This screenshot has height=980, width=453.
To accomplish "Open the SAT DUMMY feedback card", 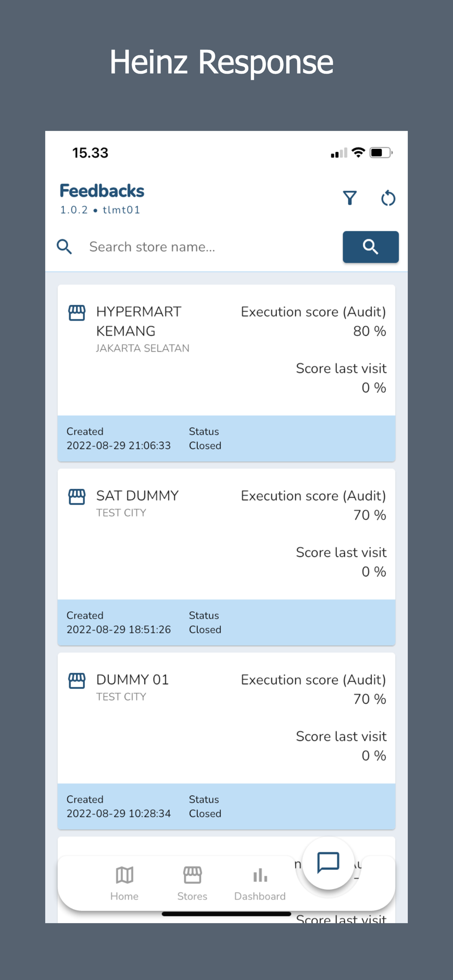I will tap(226, 557).
